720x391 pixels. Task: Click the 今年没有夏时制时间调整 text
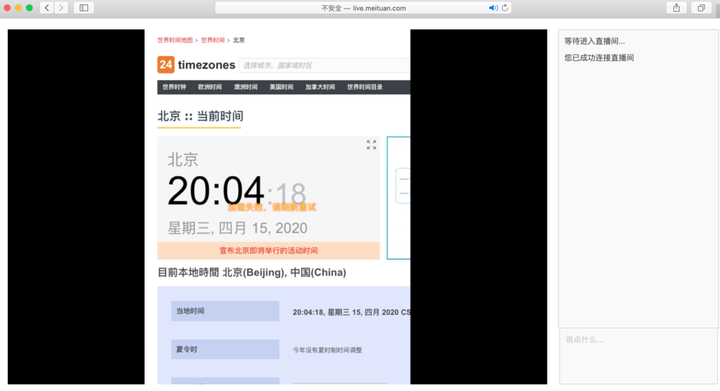(x=327, y=350)
